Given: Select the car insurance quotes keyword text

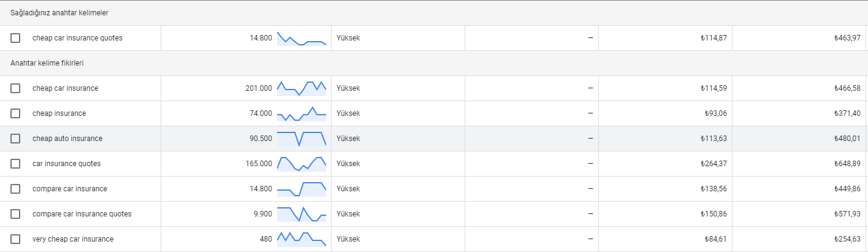Looking at the screenshot, I should [66, 164].
